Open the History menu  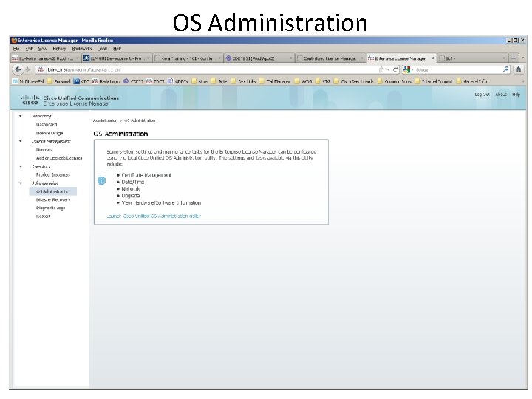pyautogui.click(x=59, y=49)
